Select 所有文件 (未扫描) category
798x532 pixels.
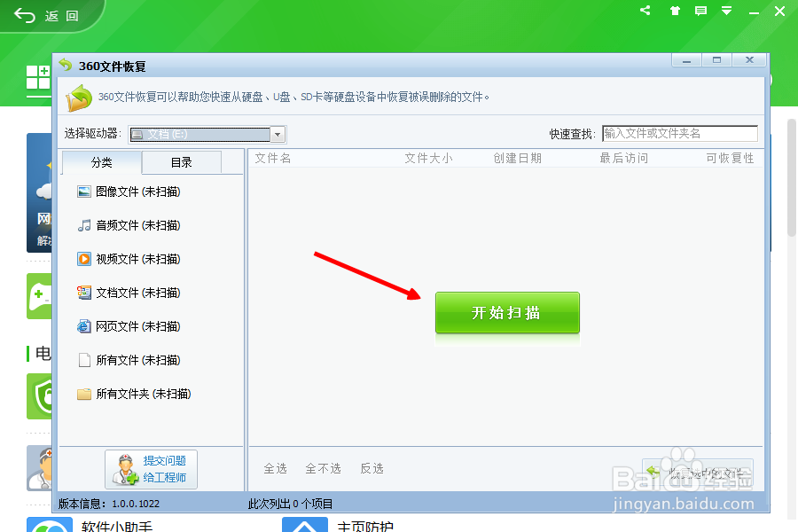pyautogui.click(x=129, y=361)
